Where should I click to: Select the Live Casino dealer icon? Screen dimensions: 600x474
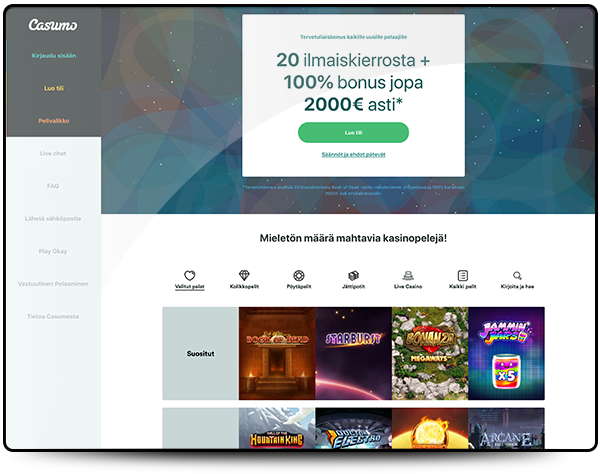(x=408, y=275)
